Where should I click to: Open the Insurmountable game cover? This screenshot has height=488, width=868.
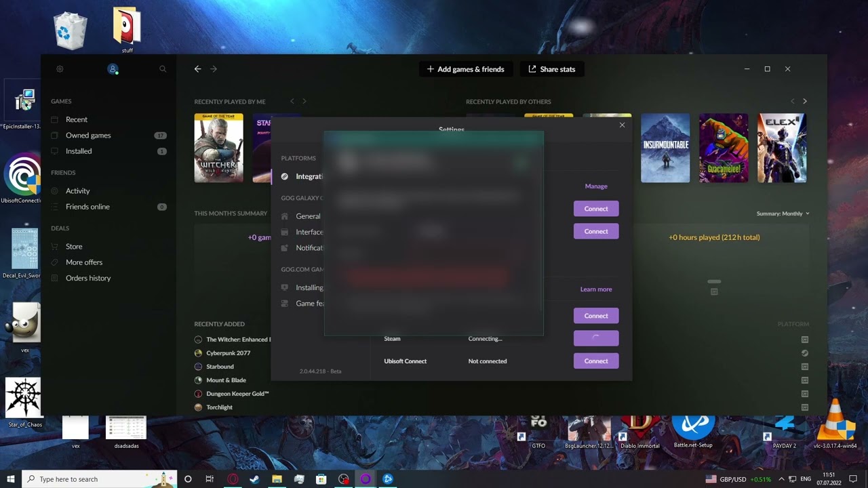coord(665,148)
